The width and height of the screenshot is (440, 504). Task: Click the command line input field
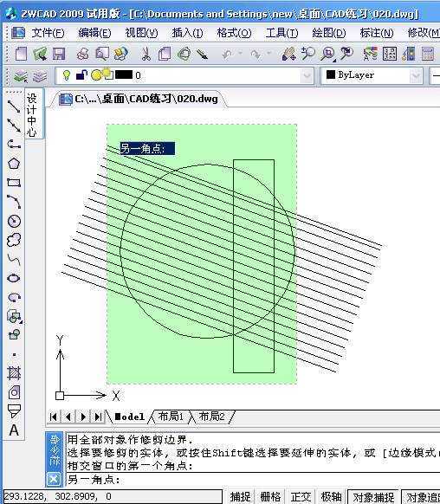pos(252,480)
